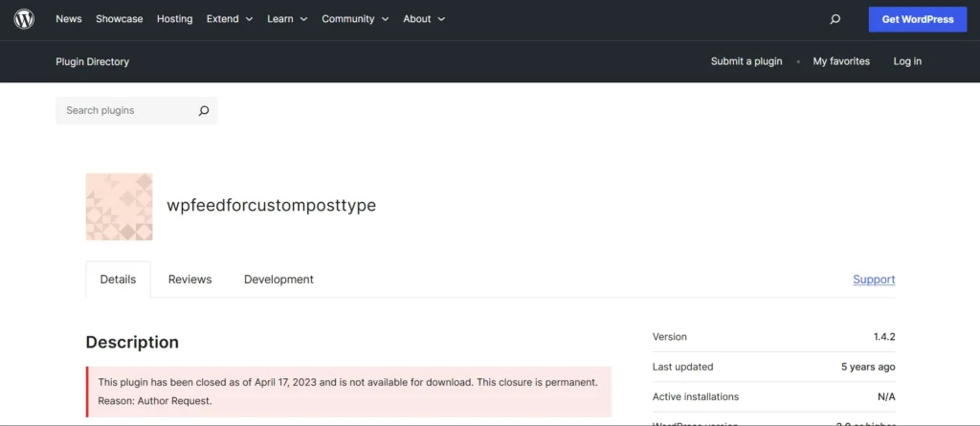Open the site search magnifier icon
This screenshot has height=426, width=980.
tap(835, 19)
